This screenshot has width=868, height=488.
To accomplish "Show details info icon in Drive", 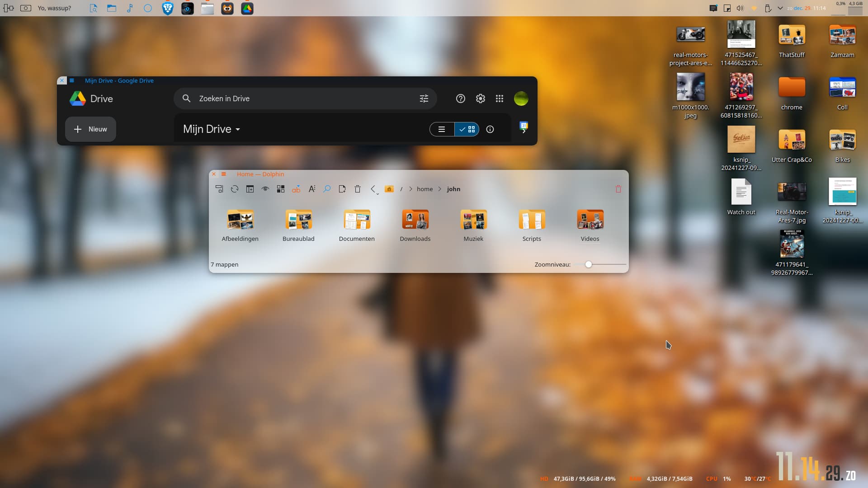I will click(x=490, y=129).
